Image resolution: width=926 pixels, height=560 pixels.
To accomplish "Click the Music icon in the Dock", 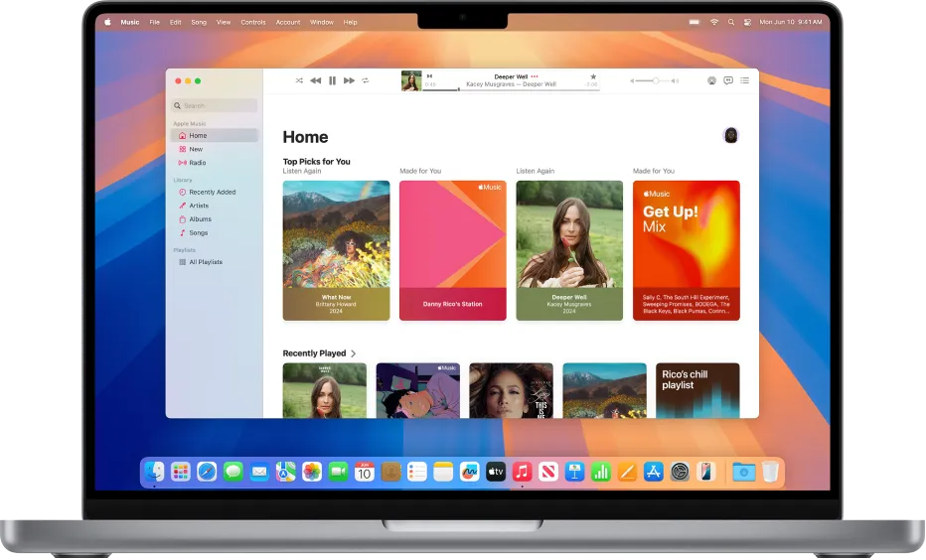I will [522, 472].
